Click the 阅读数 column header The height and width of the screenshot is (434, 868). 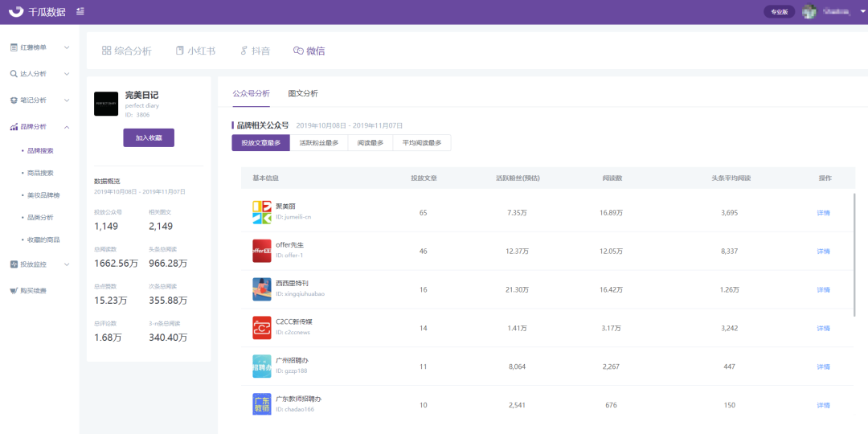612,178
